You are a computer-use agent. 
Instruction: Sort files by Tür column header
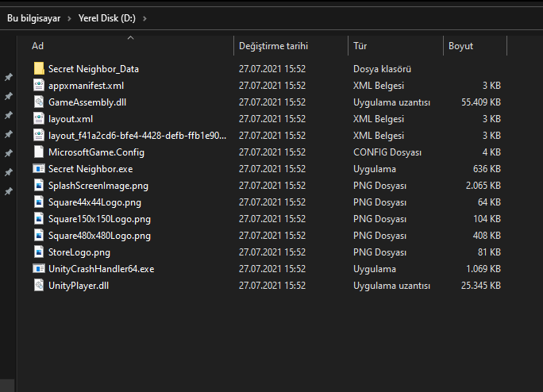(x=360, y=46)
